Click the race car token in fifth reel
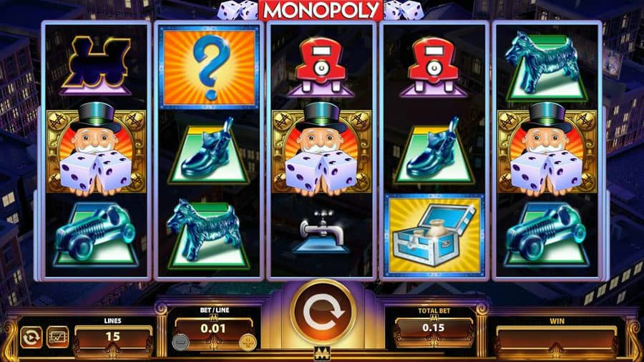Viewport: 644px width, 362px height. click(547, 235)
